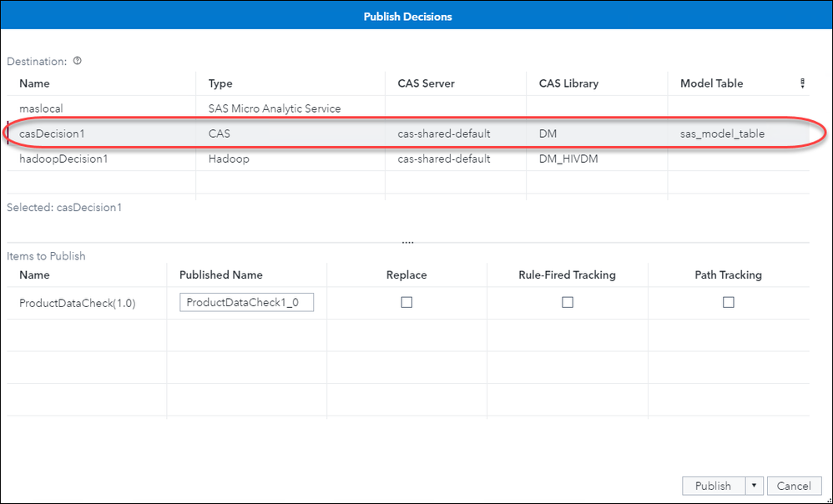833x504 pixels.
Task: Click the Destination help question mark icon
Action: (78, 61)
